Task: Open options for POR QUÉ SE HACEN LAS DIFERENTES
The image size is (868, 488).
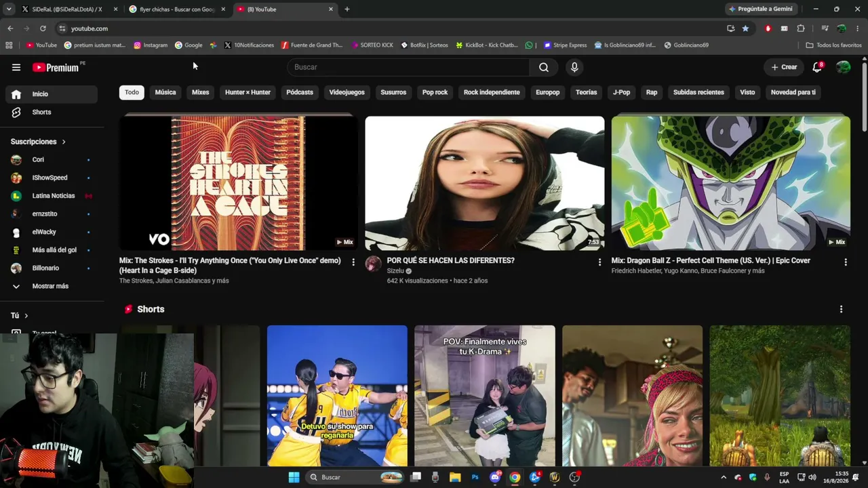Action: coord(599,262)
